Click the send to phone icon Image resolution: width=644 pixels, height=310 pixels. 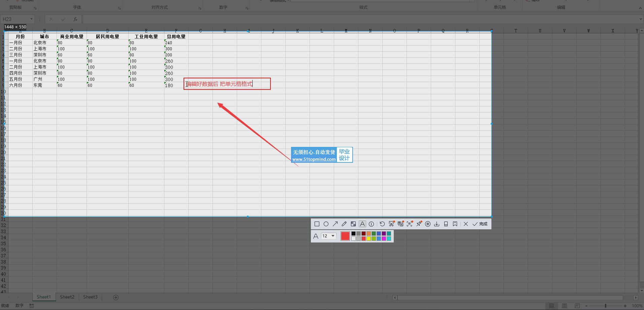(446, 224)
